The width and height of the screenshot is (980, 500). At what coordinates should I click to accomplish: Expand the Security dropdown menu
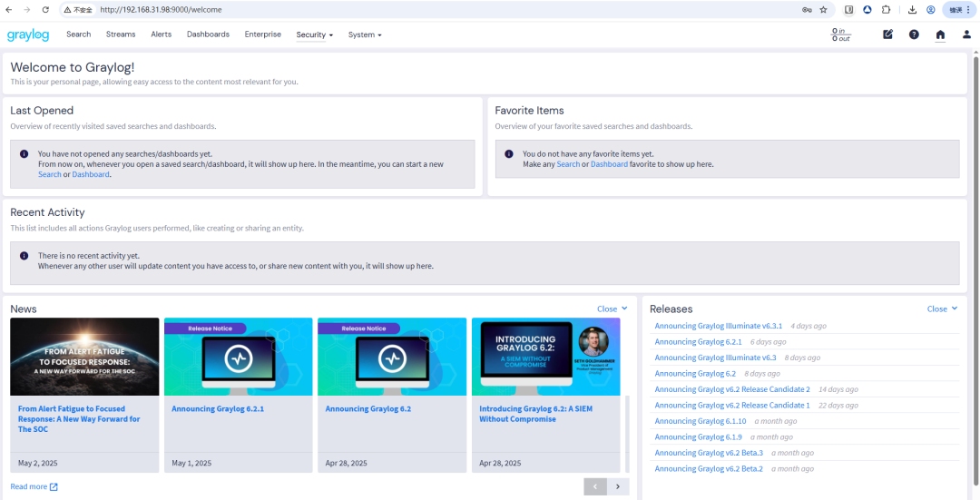(314, 35)
